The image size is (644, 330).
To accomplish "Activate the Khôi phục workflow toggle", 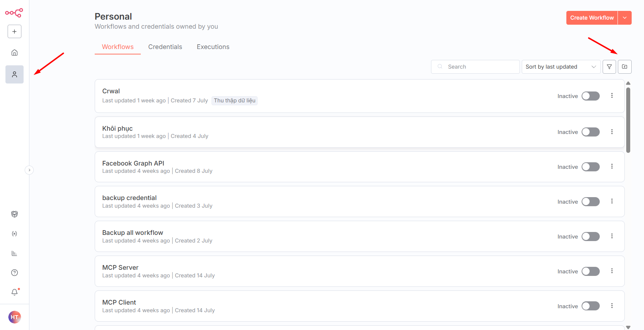I will 591,132.
